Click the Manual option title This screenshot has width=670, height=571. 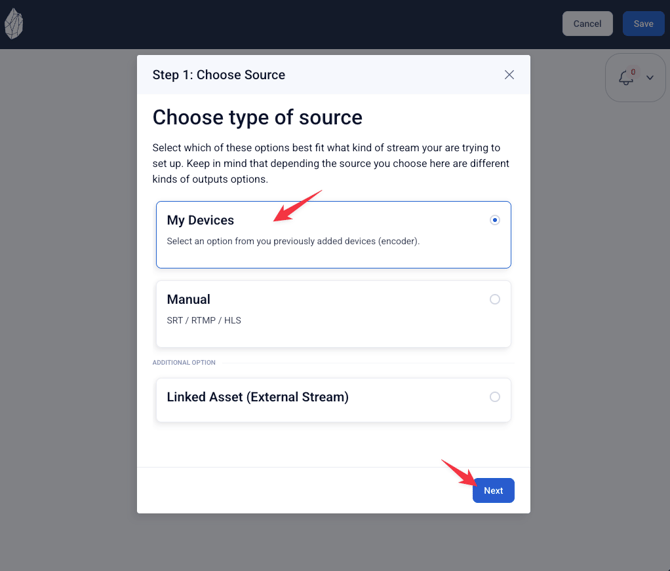click(x=188, y=299)
